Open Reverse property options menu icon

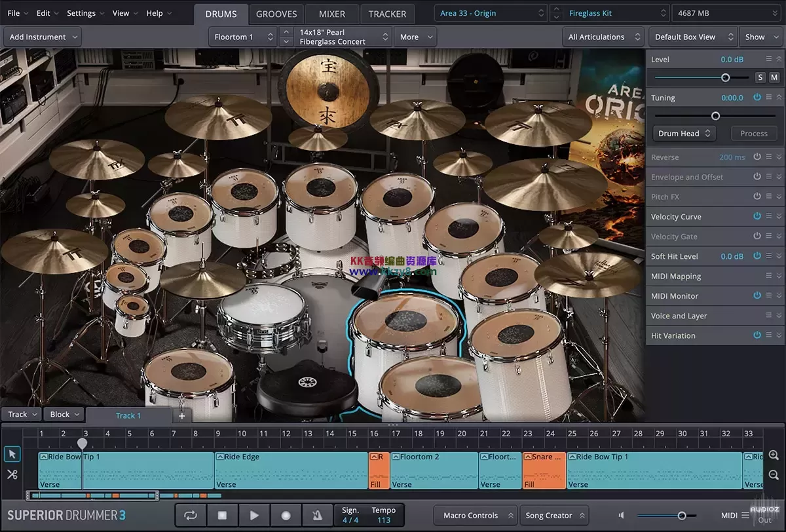tap(769, 157)
